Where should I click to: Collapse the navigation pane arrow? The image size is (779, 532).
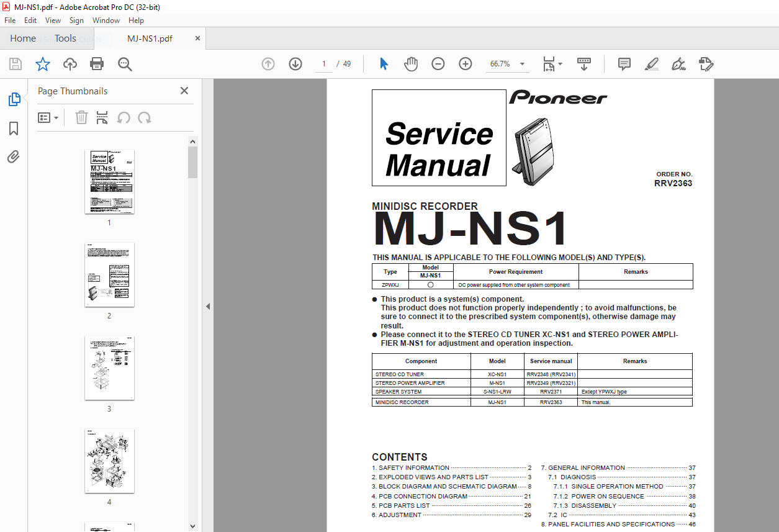[208, 306]
